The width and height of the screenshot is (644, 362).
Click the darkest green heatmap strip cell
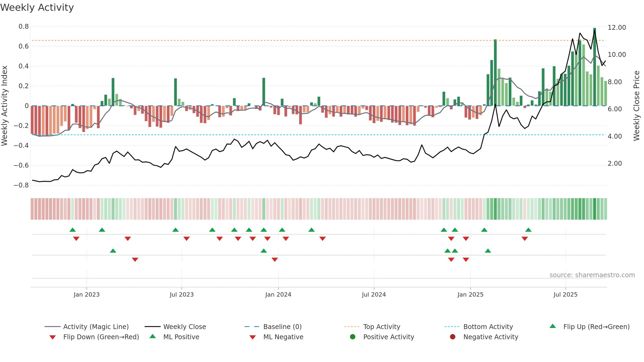[x=595, y=209]
